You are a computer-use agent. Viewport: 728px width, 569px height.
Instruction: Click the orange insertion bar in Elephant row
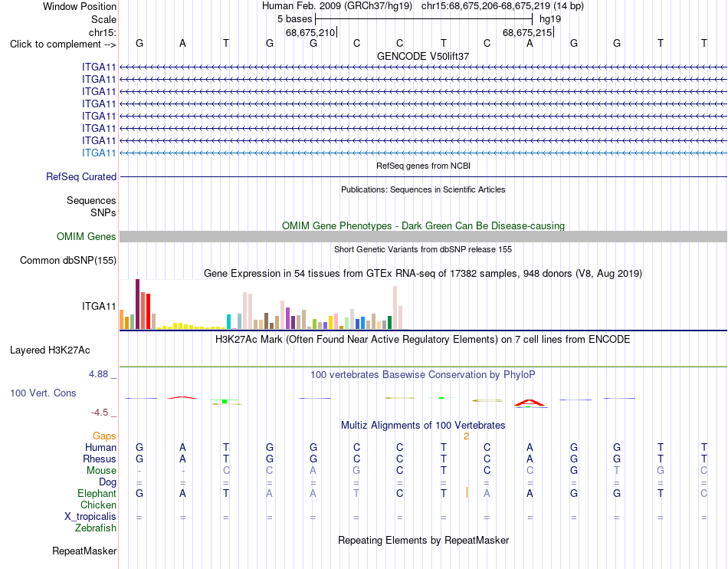[467, 492]
